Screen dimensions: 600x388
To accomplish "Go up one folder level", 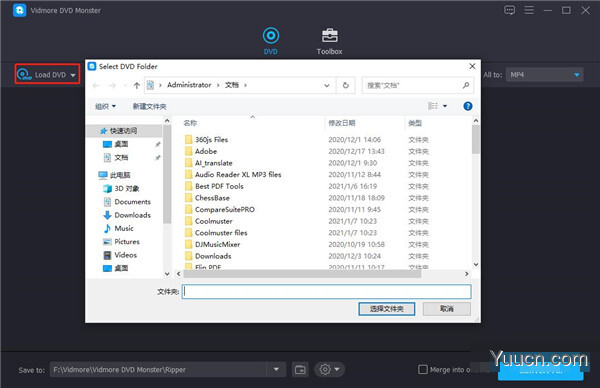I will (137, 85).
